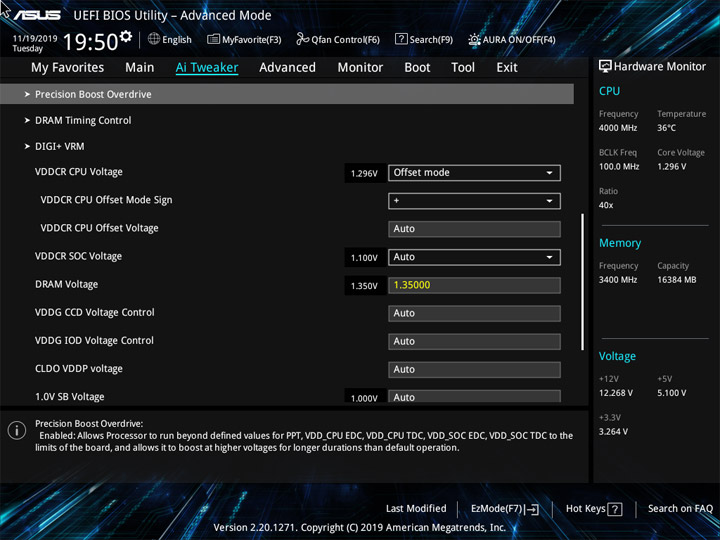Screen dimensions: 720x540
Task: Click the 1.000V reading beside SB Voltage
Action: click(364, 398)
